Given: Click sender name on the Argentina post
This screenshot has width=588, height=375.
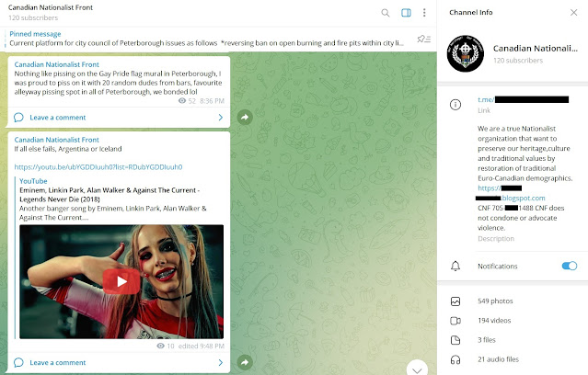Looking at the screenshot, I should (57, 140).
